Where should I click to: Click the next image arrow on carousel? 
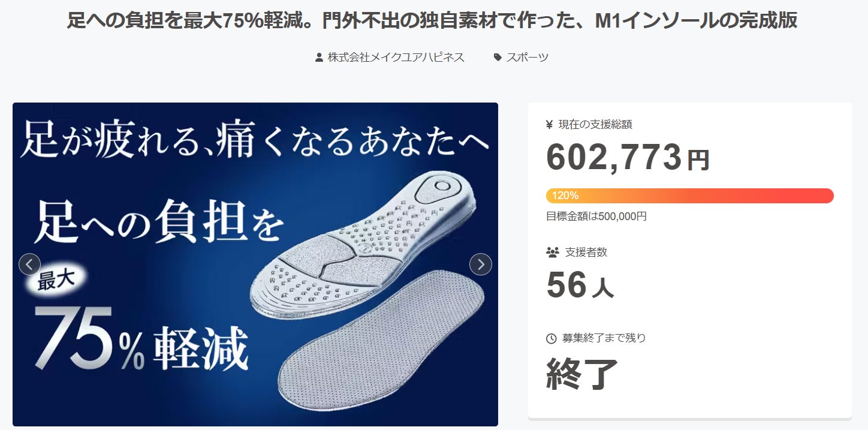pos(481,264)
